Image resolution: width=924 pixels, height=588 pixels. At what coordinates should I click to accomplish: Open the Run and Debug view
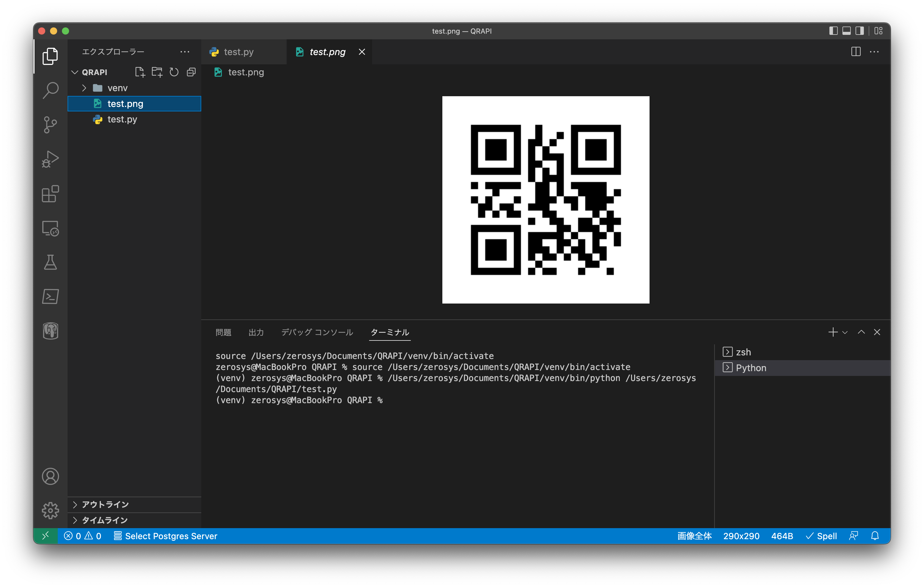point(50,159)
